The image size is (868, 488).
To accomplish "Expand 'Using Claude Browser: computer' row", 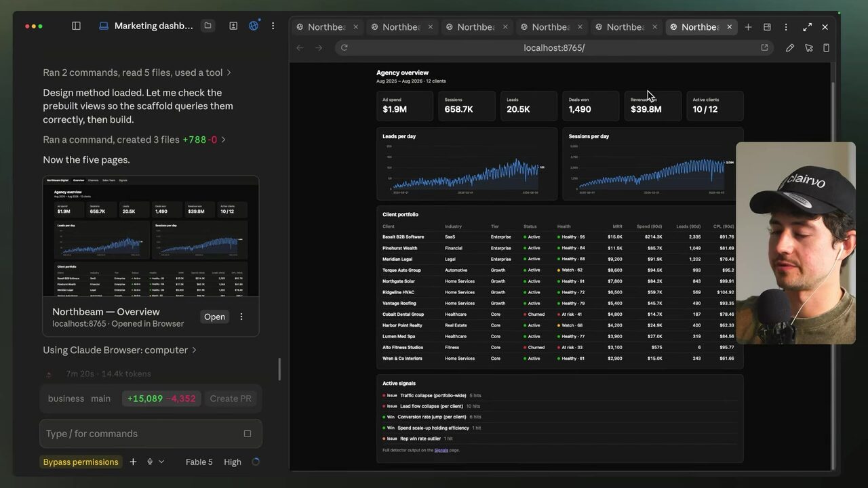I will (x=120, y=350).
